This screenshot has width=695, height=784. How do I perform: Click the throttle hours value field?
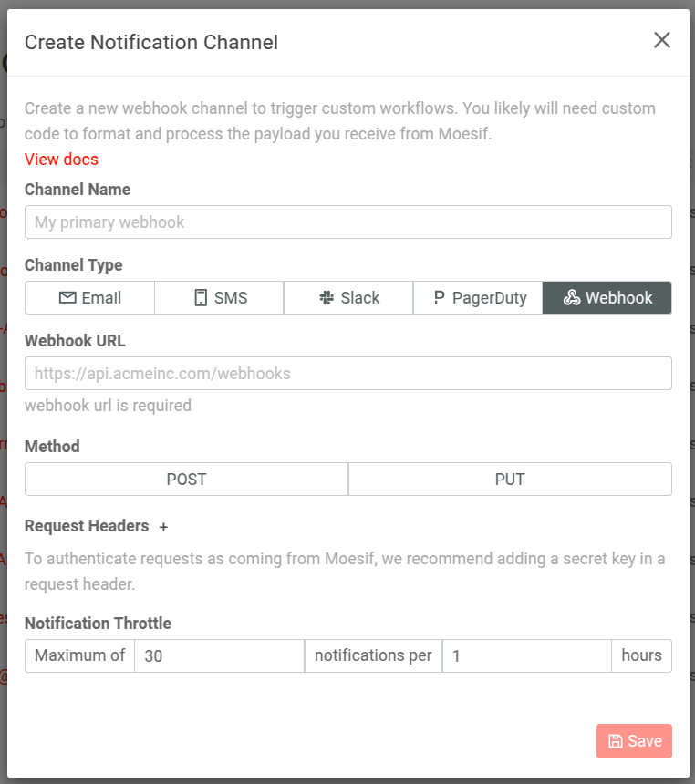click(527, 655)
